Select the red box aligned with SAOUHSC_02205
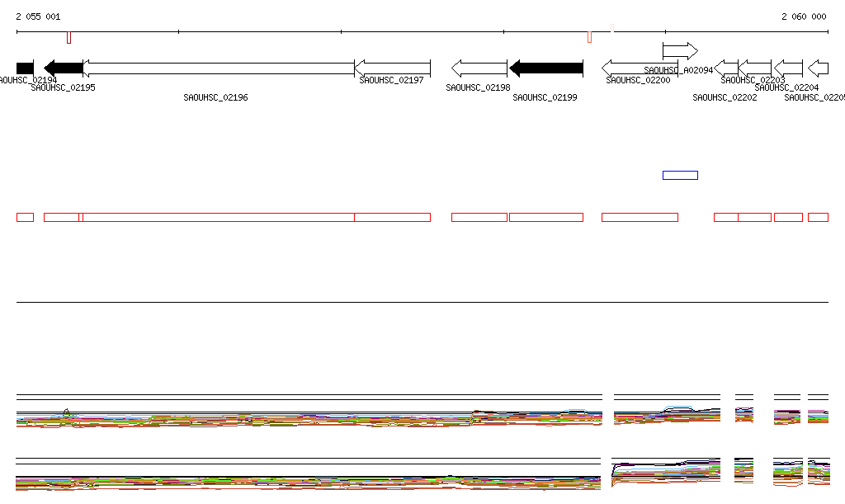The width and height of the screenshot is (845, 504). click(x=818, y=218)
